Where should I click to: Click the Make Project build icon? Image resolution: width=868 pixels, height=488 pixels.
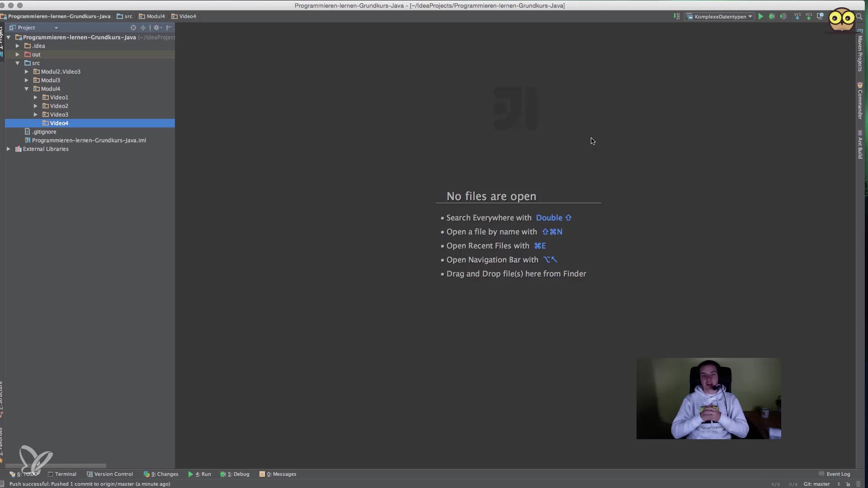(677, 16)
